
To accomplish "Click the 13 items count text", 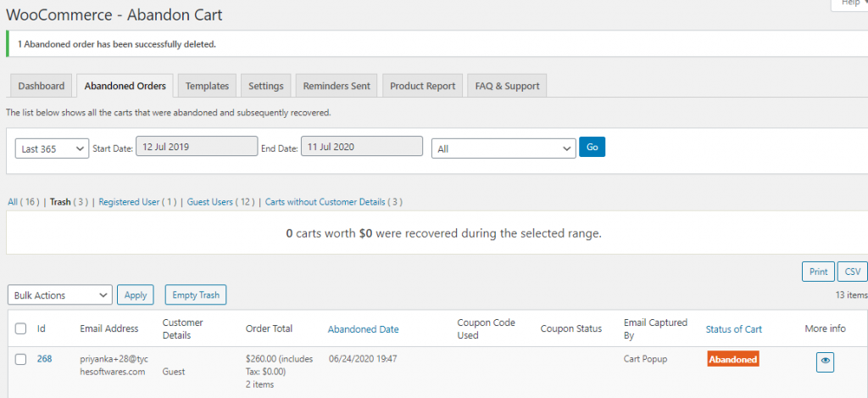I will (x=851, y=295).
